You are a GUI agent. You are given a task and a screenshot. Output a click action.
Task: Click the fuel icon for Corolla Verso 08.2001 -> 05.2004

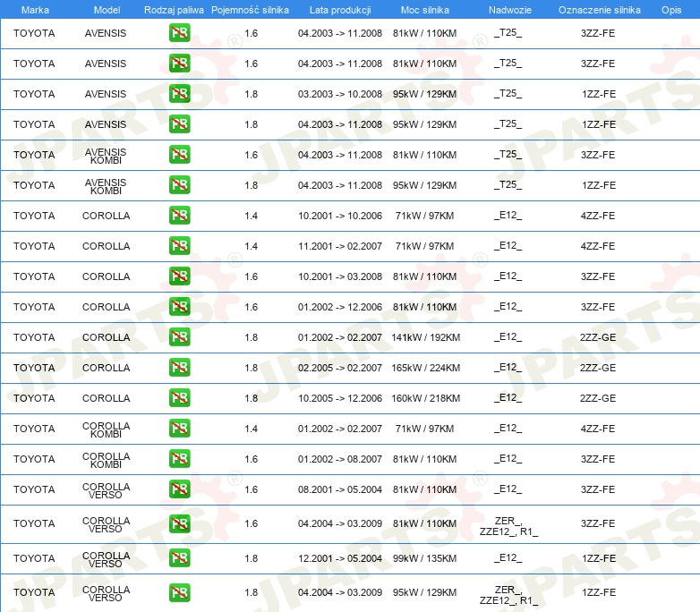click(179, 489)
